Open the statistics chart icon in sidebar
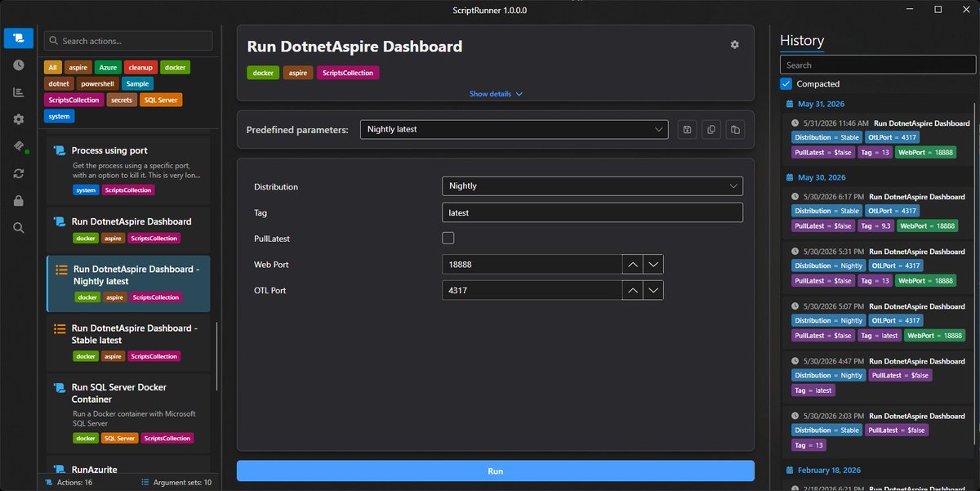Screen dimensions: 980x491 19,92
